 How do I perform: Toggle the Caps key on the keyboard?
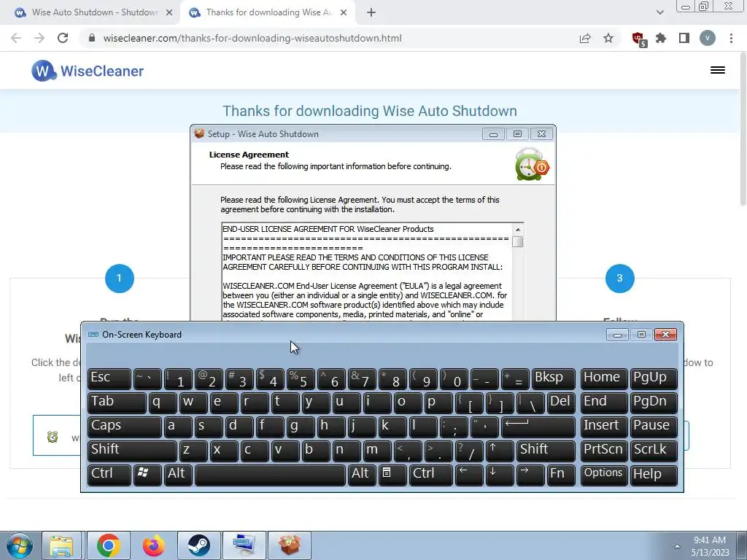(125, 427)
